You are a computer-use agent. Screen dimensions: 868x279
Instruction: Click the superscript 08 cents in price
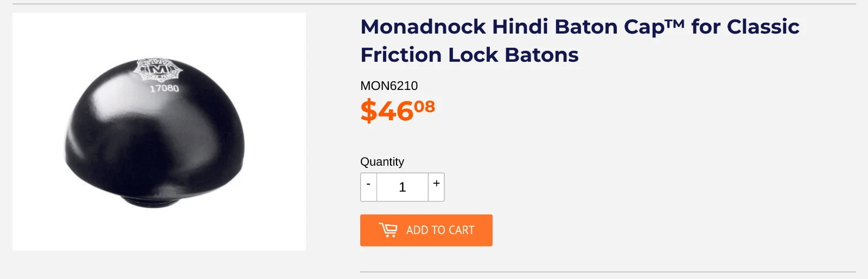pos(424,106)
